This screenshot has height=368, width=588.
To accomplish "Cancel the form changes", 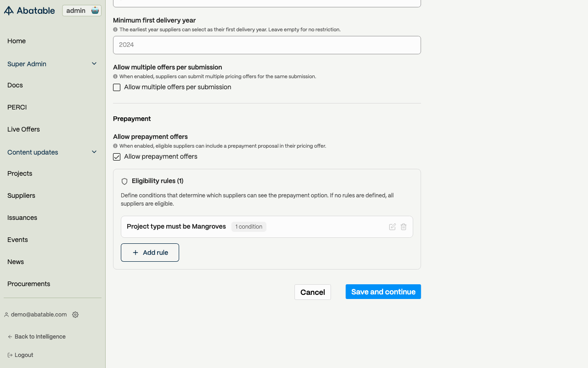I will coord(312,292).
